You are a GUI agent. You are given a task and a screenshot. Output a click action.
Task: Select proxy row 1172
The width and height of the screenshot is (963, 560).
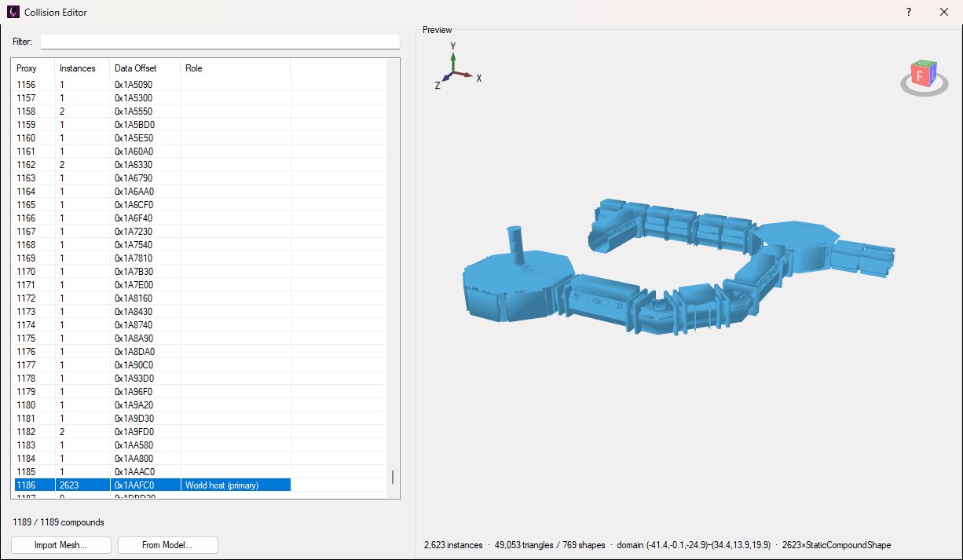[x=152, y=298]
